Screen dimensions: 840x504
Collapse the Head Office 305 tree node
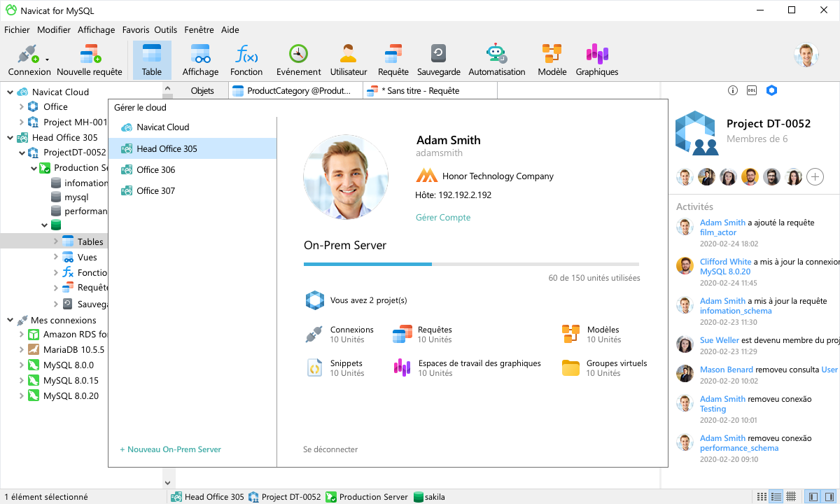coord(10,137)
